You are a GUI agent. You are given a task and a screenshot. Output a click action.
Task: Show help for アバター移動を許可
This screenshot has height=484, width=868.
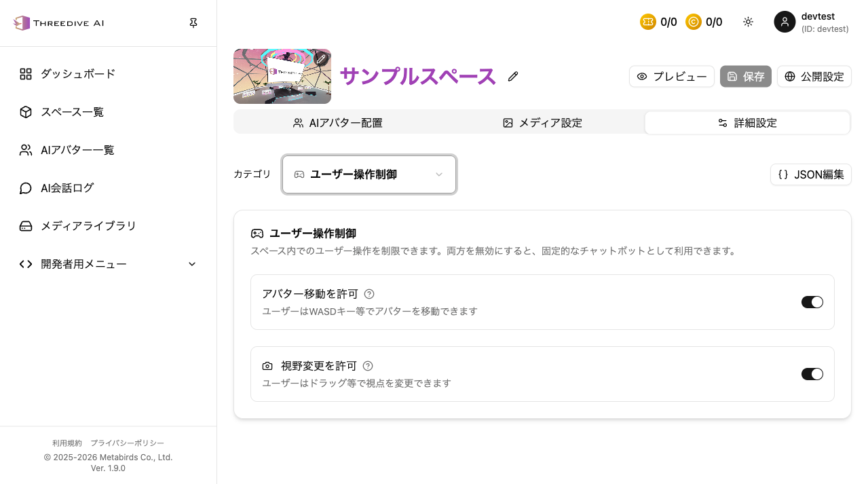pos(369,294)
